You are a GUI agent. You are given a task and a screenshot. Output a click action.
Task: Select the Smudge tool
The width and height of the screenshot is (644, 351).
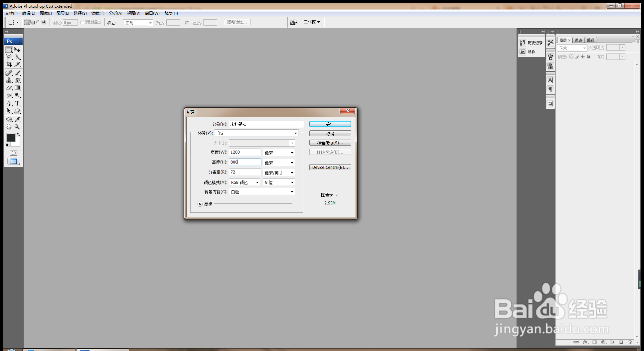coord(9,95)
